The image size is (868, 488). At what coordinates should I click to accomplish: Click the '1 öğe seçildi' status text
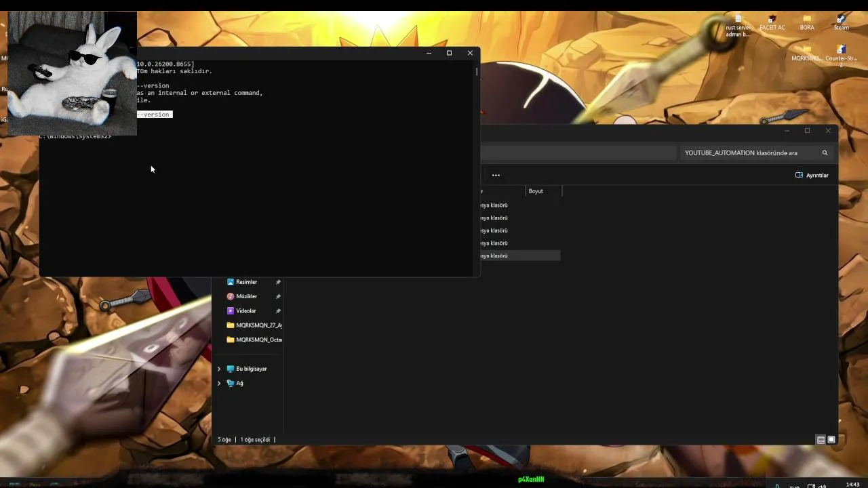tap(255, 440)
